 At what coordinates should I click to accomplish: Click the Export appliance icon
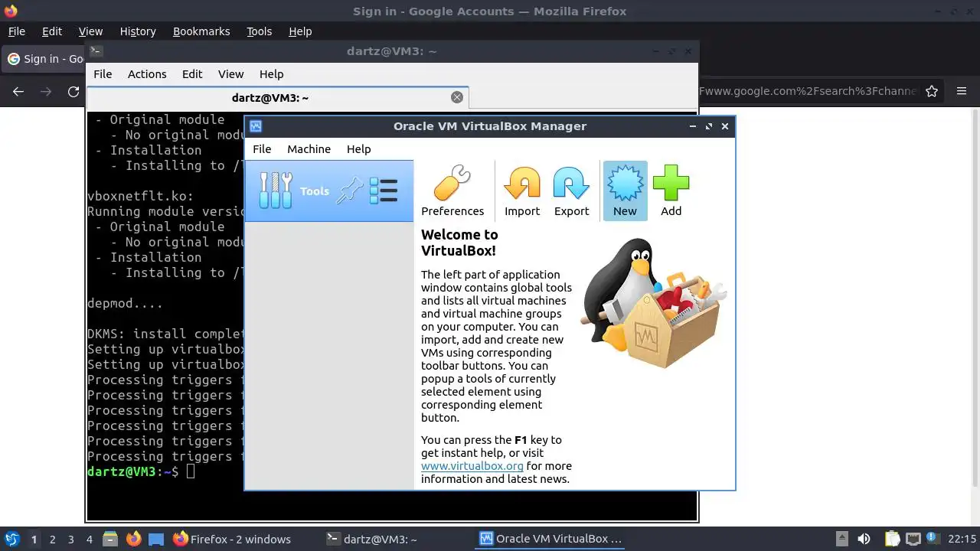point(571,191)
